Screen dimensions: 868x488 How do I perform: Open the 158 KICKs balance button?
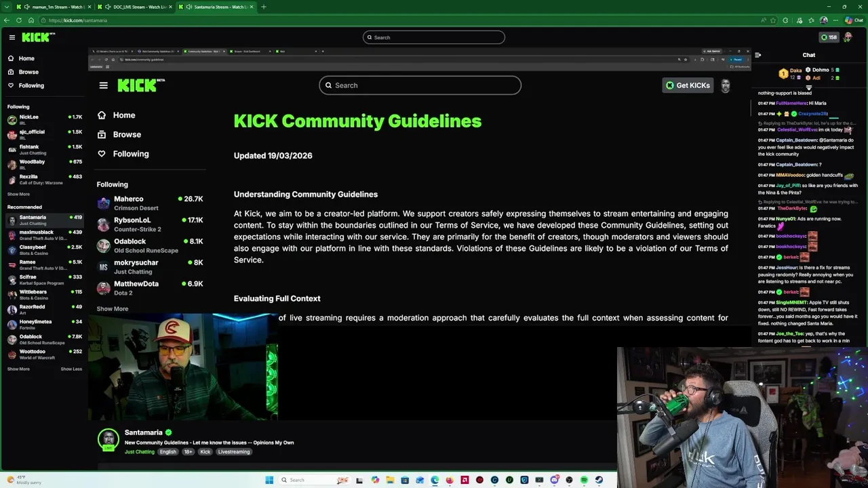(x=829, y=37)
